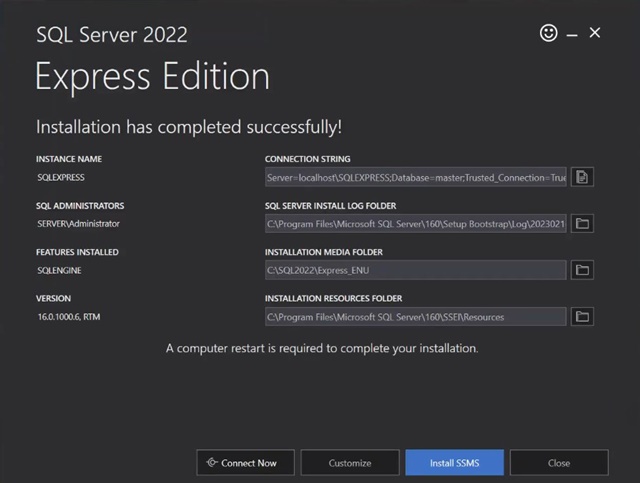This screenshot has width=640, height=483.
Task: Click the SQL ADMINISTRATORS label
Action: coord(80,206)
